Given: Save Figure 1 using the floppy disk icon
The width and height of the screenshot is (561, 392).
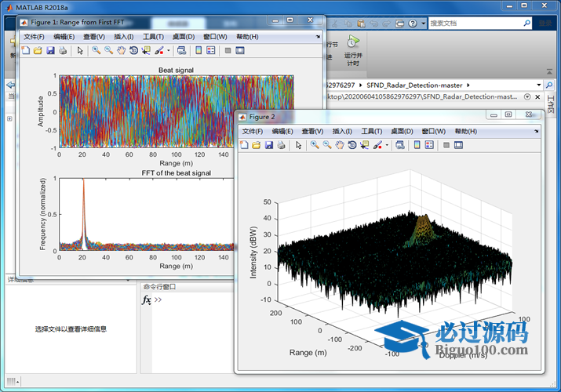Looking at the screenshot, I should click(50, 51).
